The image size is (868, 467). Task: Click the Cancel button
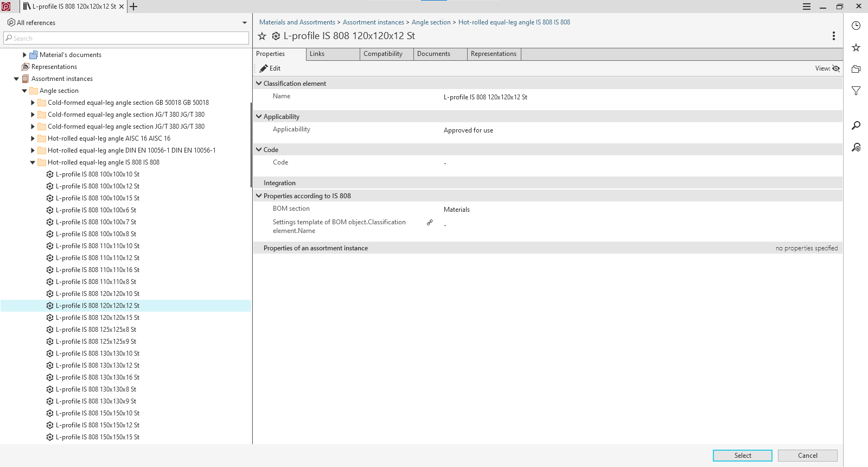[x=807, y=456]
